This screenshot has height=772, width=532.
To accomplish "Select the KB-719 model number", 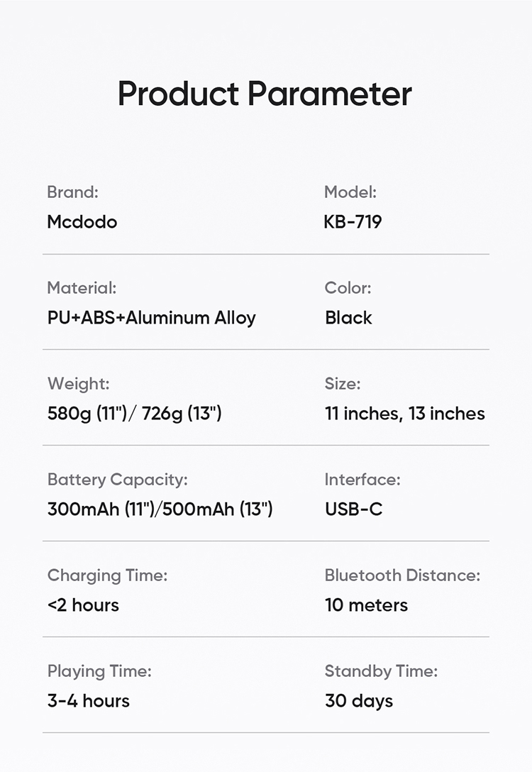I will [x=353, y=222].
